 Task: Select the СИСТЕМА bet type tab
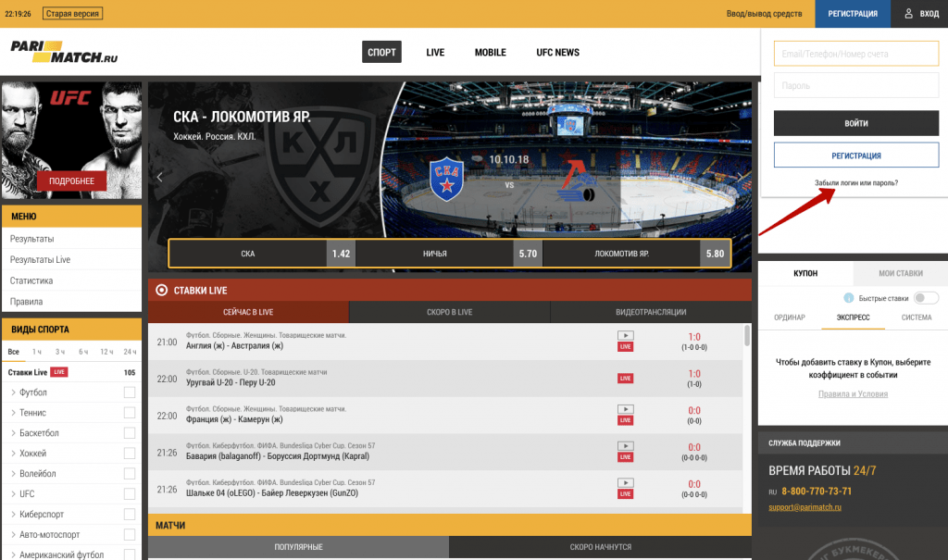click(x=916, y=317)
